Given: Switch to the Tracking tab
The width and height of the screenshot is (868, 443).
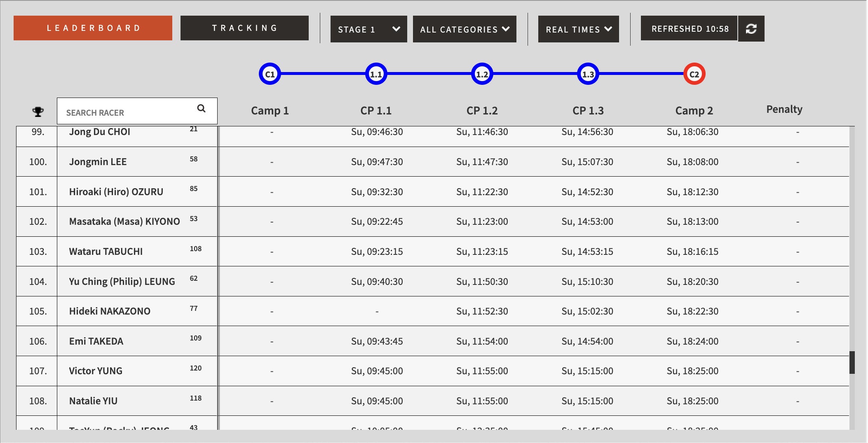Looking at the screenshot, I should pyautogui.click(x=244, y=28).
